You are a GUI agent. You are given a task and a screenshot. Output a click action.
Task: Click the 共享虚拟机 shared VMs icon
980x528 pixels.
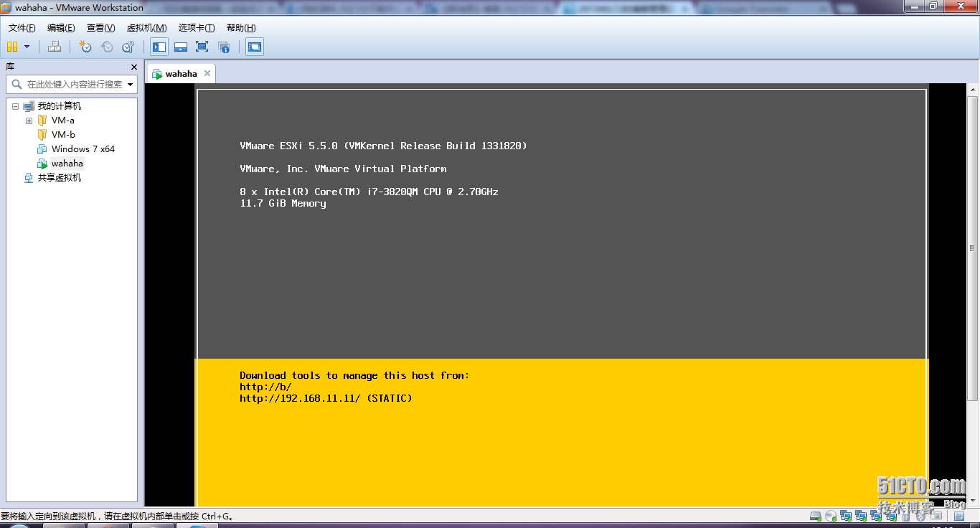29,178
